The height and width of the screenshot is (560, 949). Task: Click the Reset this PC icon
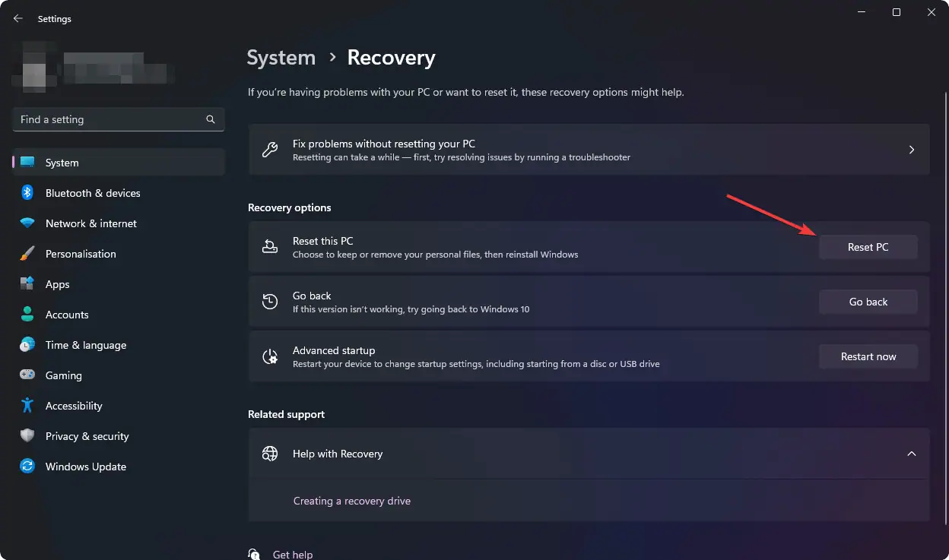270,247
